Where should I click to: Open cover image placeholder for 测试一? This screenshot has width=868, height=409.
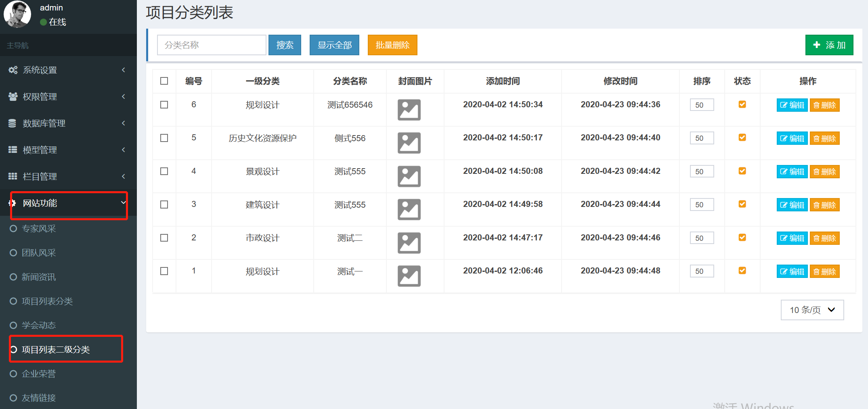tap(409, 276)
